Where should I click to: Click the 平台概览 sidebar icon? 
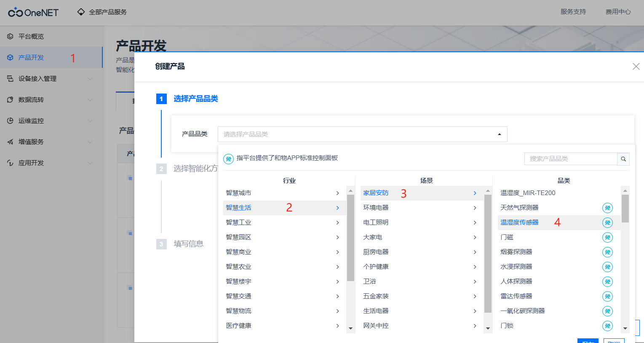10,37
